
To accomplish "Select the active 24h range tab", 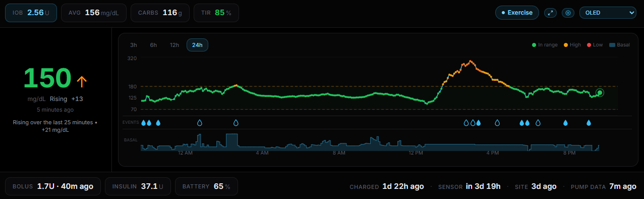I will [197, 45].
